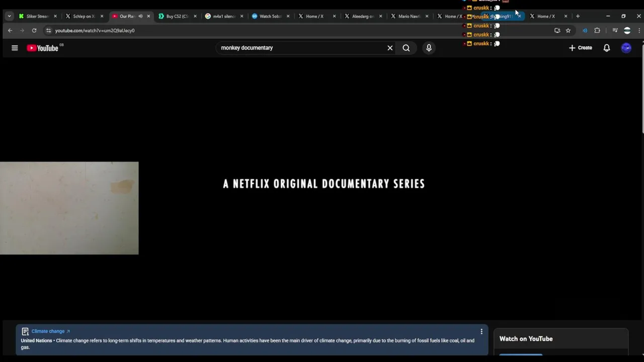Image resolution: width=644 pixels, height=362 pixels.
Task: Open the Climate change info link
Action: coord(50,331)
